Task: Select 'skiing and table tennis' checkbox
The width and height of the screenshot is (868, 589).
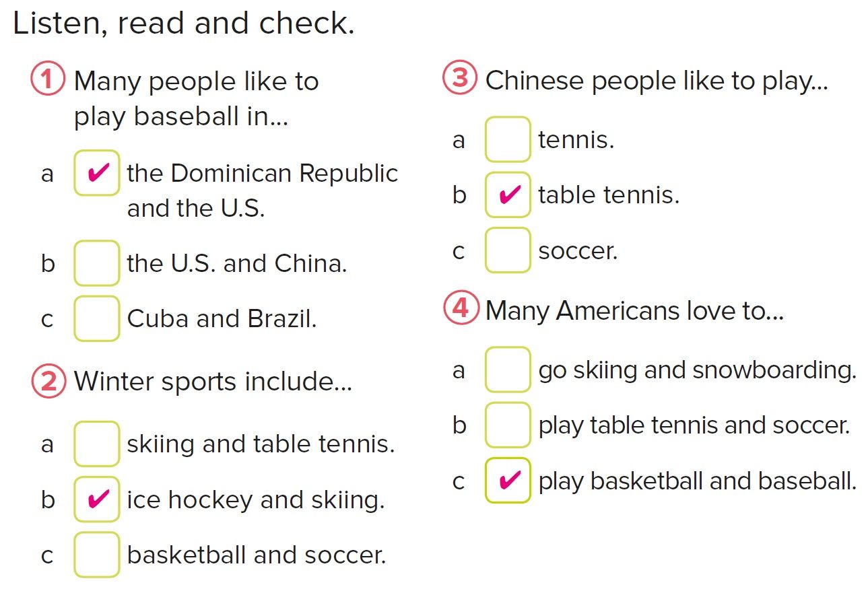Action: [97, 444]
